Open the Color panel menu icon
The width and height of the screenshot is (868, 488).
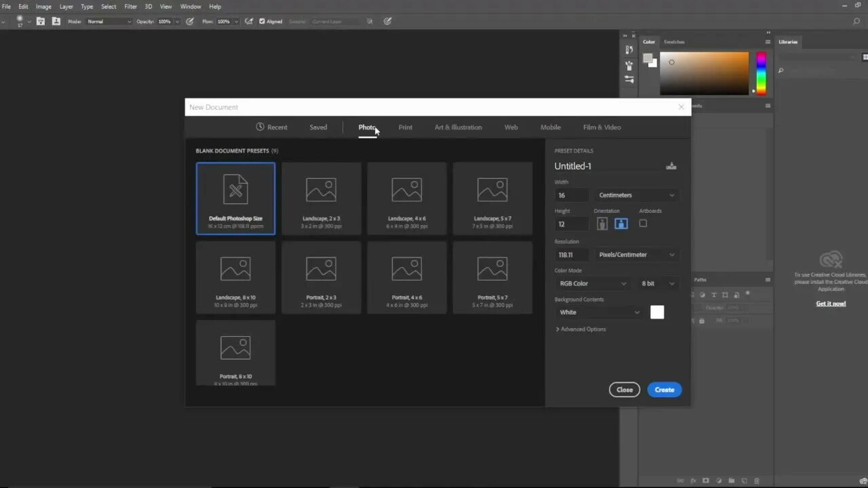(768, 42)
